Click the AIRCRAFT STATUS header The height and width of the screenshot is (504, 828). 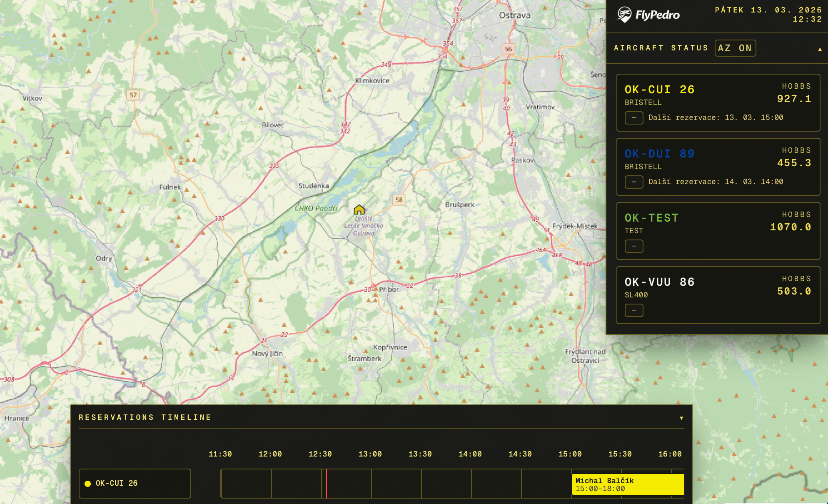tap(661, 47)
